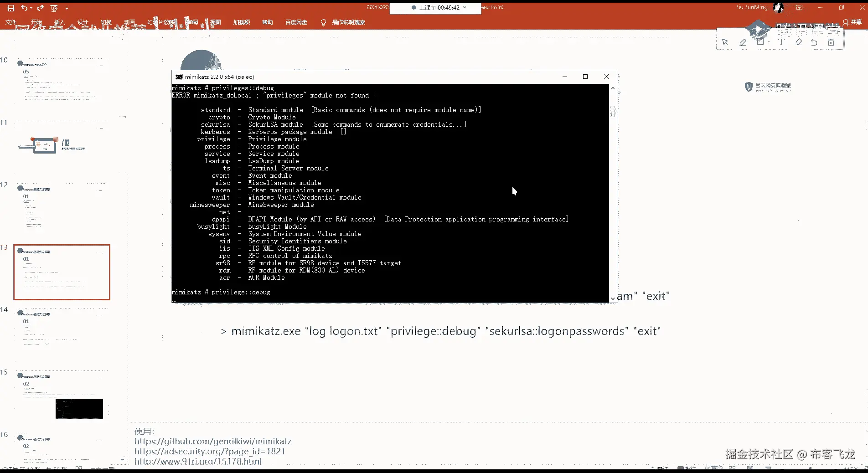Start slideshow from the quick access toolbar

54,8
